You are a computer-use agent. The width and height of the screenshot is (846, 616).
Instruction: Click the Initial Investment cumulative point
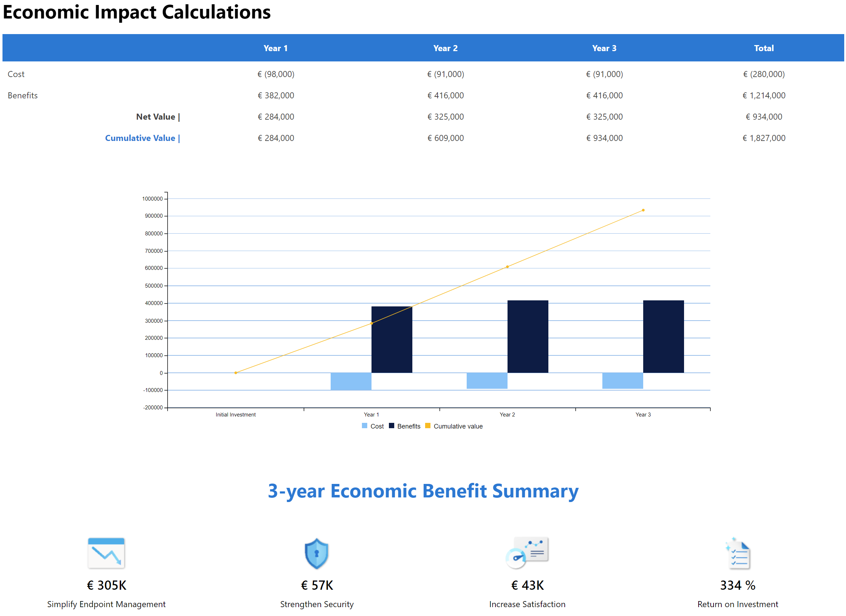tap(236, 373)
